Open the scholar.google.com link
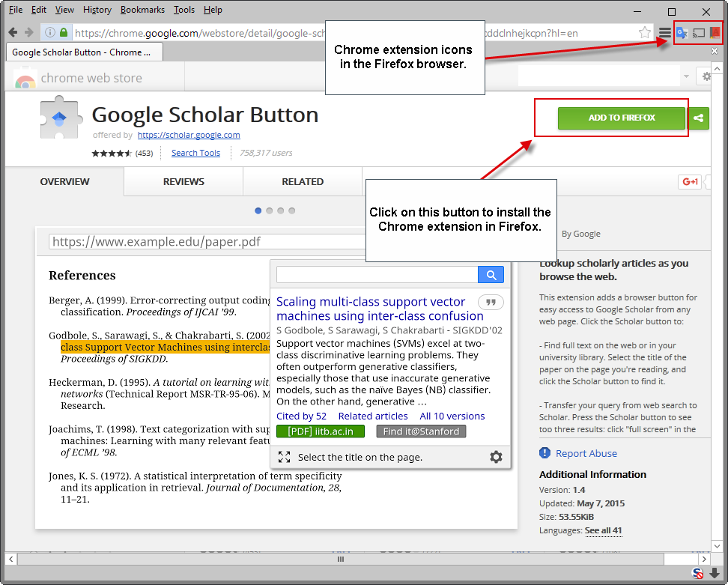Screen dimensions: 728x585 [x=189, y=135]
